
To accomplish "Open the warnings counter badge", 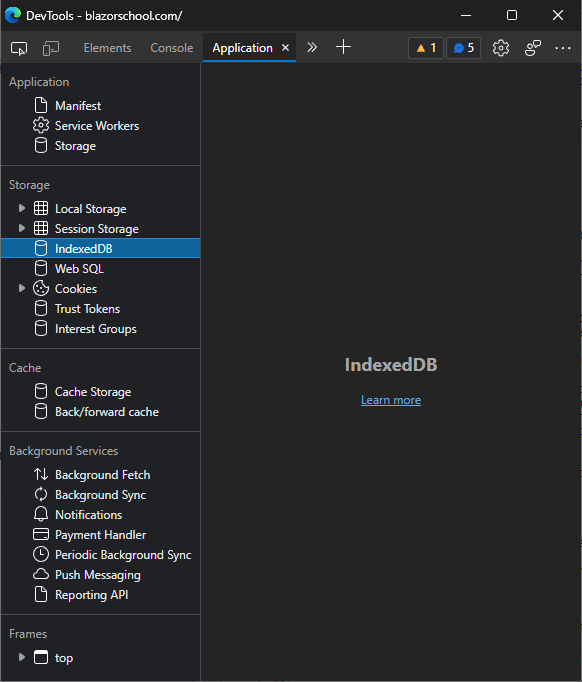I will (426, 48).
